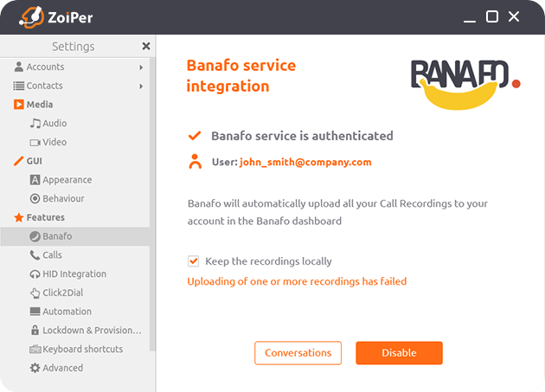Open Banafo Conversations
Viewport: 545px width, 392px height.
298,353
